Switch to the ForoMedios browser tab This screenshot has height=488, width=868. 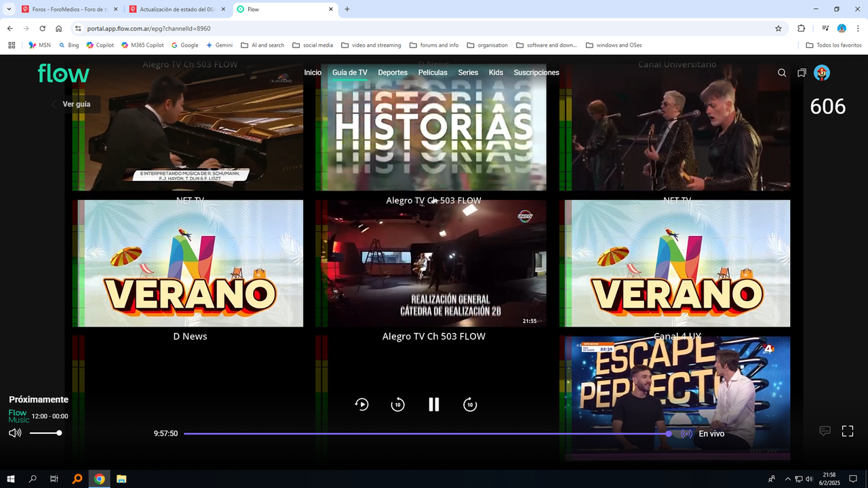pyautogui.click(x=69, y=9)
